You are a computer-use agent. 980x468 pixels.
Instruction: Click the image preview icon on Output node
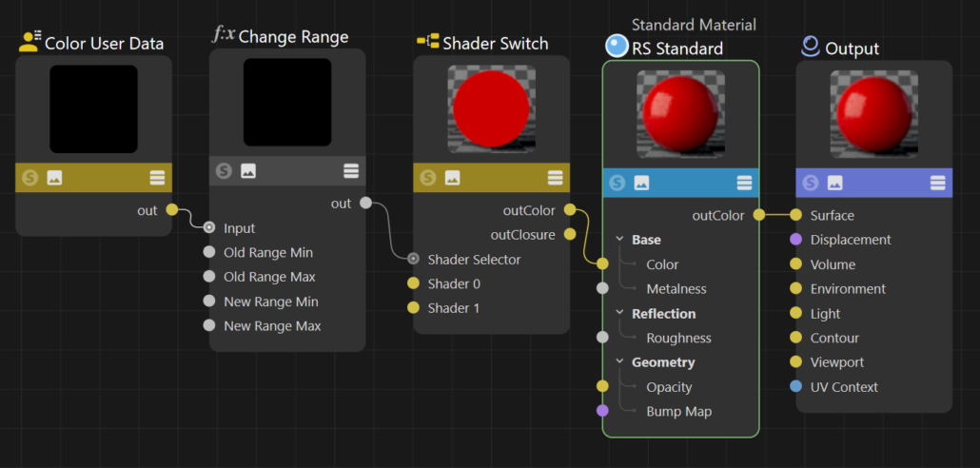coord(834,183)
